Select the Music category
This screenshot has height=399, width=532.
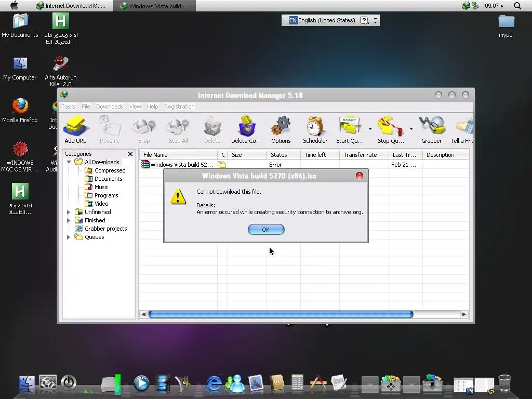tap(97, 187)
